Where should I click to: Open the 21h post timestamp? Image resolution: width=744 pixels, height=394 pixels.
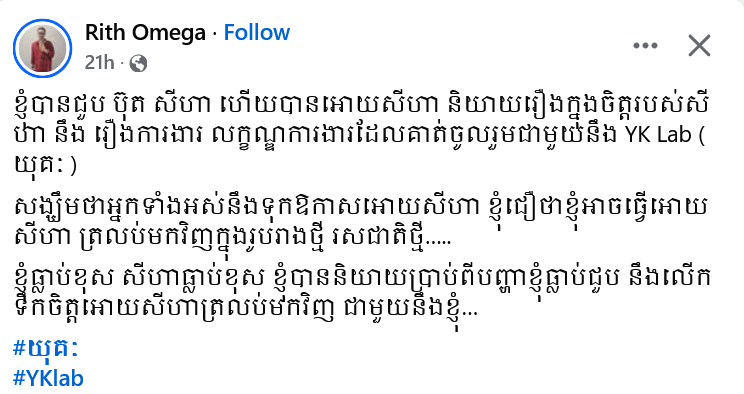tap(100, 63)
